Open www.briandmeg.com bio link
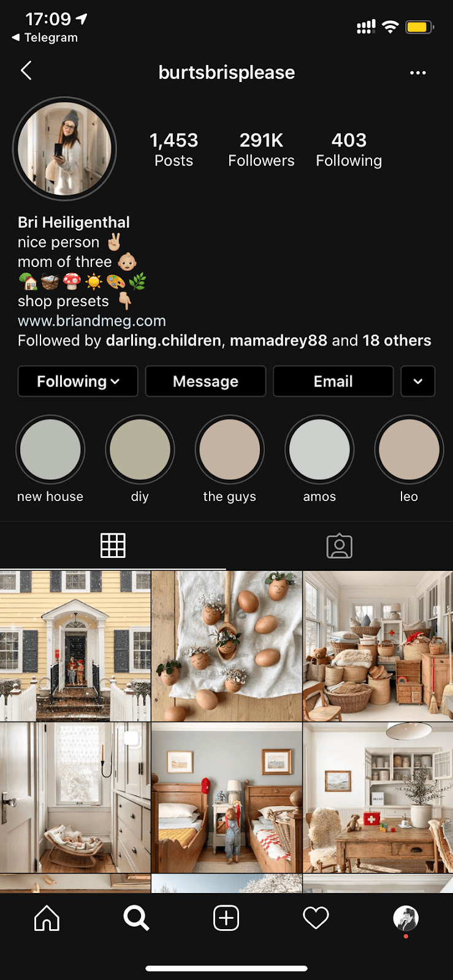The height and width of the screenshot is (980, 453). pyautogui.click(x=92, y=321)
